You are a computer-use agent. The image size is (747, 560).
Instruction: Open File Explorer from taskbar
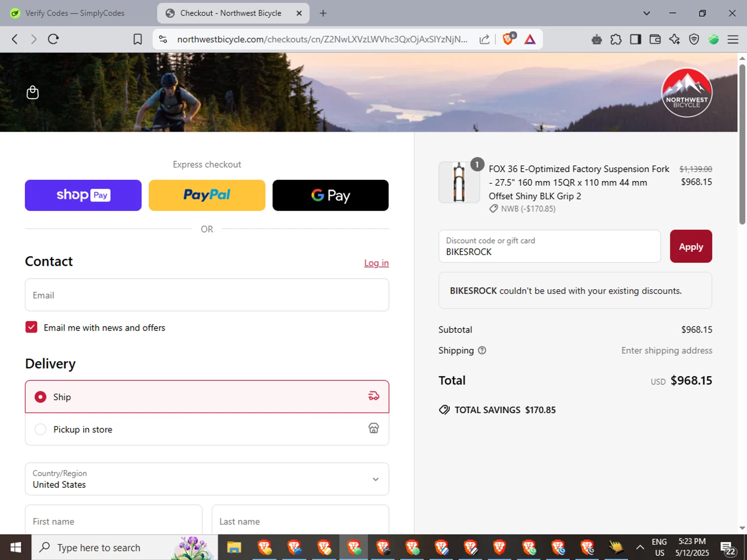point(234,548)
